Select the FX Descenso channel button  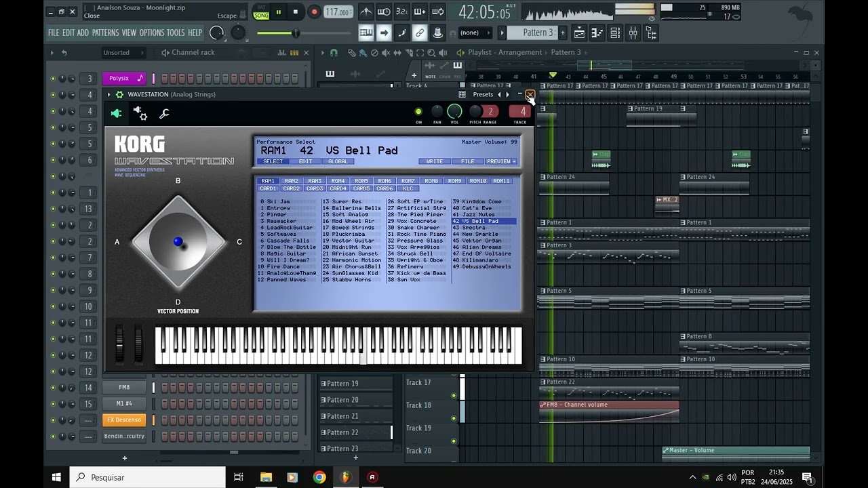click(x=124, y=420)
